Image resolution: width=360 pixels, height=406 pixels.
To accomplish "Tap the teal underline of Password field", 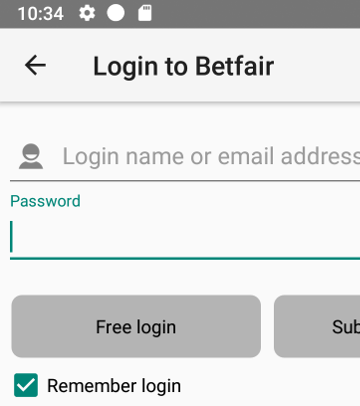I will click(x=185, y=258).
